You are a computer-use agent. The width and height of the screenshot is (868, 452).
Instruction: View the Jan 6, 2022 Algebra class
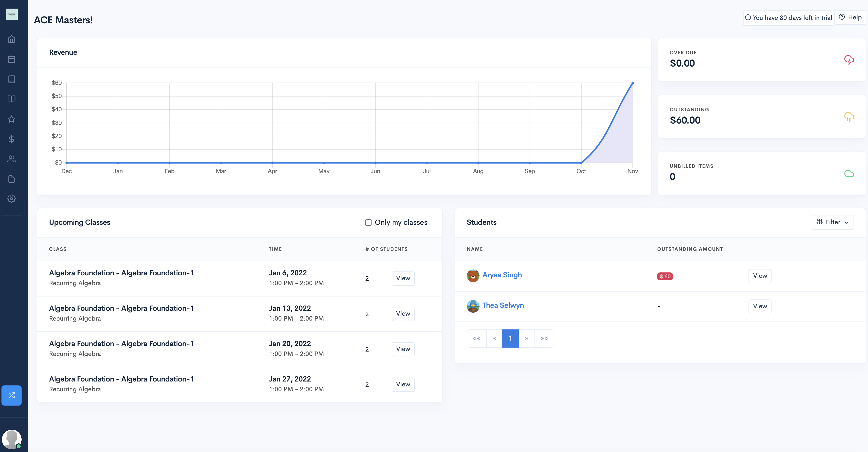tap(403, 278)
